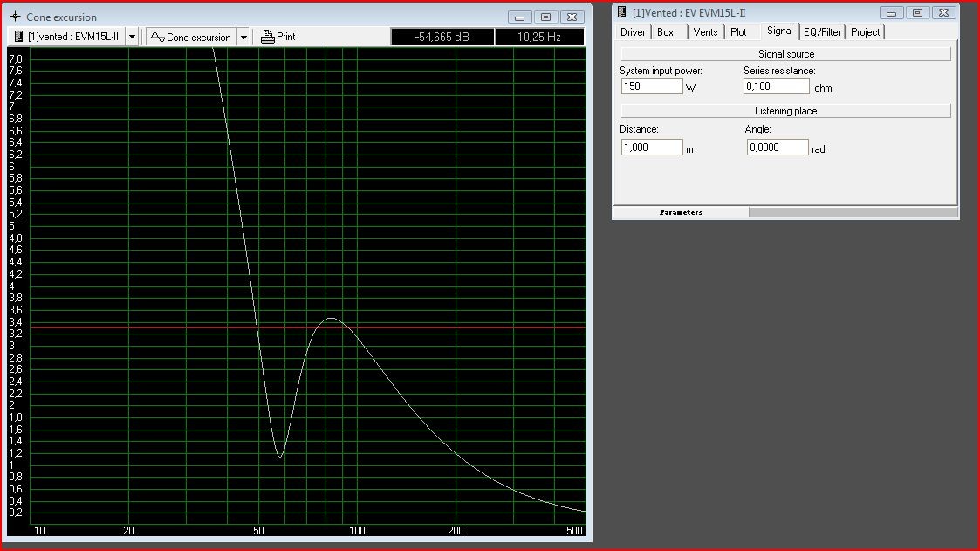The width and height of the screenshot is (980, 551).
Task: Open the Cone excursion graph type dropdown arrow
Action: (x=243, y=37)
